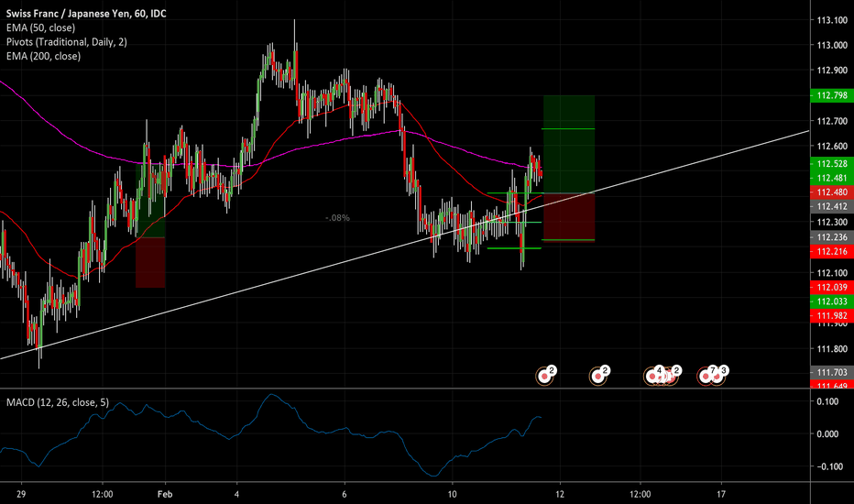Click the 112.798 take-profit price label
Viewport: 854px width, 504px height.
tap(832, 95)
